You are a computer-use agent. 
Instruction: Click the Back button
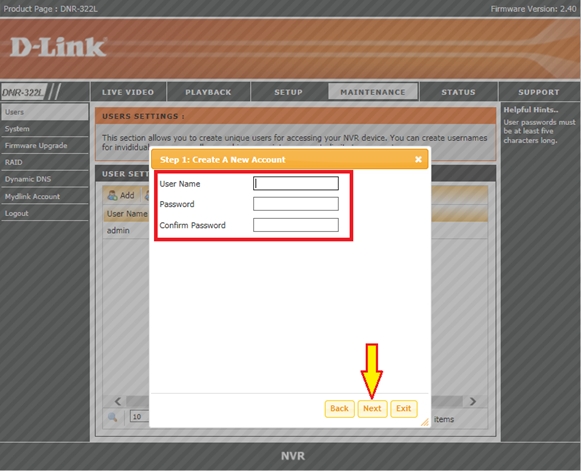(x=339, y=409)
